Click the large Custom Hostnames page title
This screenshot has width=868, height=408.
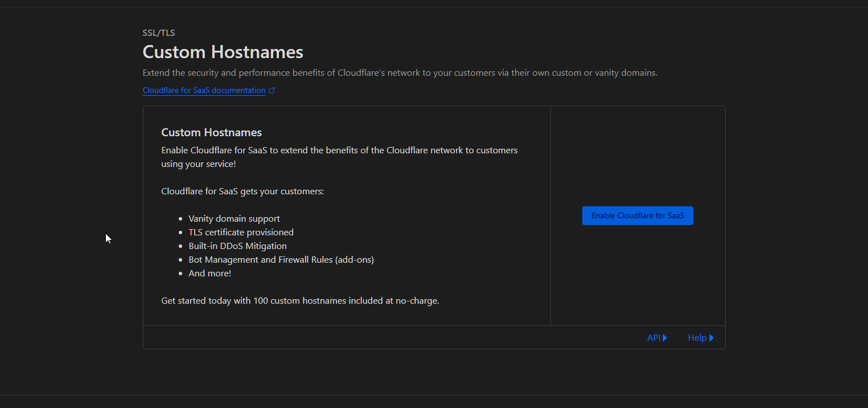coord(223,52)
